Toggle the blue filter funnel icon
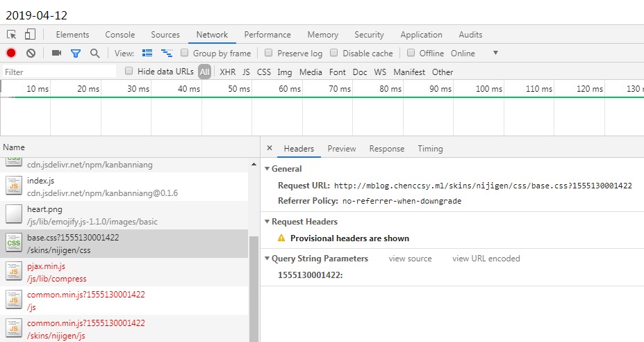This screenshot has width=644, height=342. (x=76, y=53)
